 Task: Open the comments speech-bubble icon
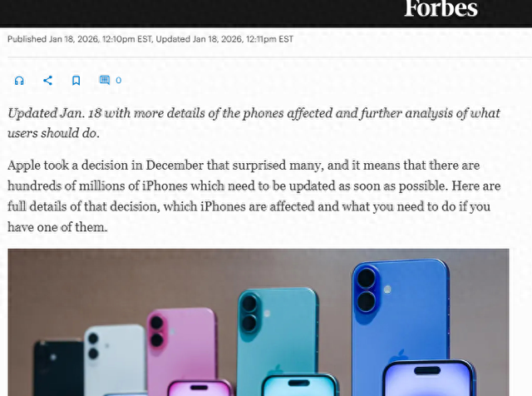pos(105,80)
